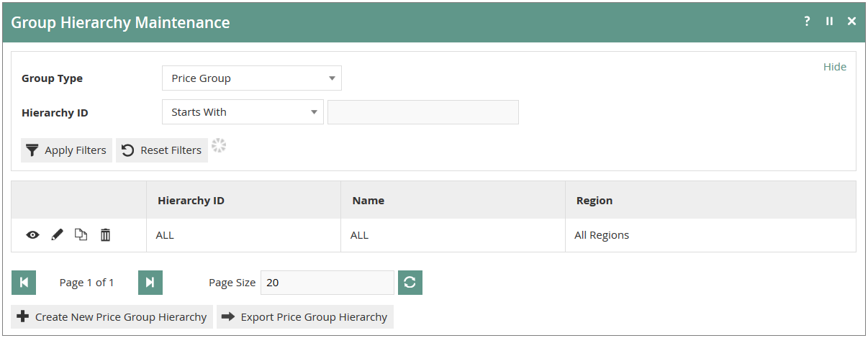Image resolution: width=868 pixels, height=338 pixels.
Task: Refresh the page size with reload icon
Action: pyautogui.click(x=410, y=283)
